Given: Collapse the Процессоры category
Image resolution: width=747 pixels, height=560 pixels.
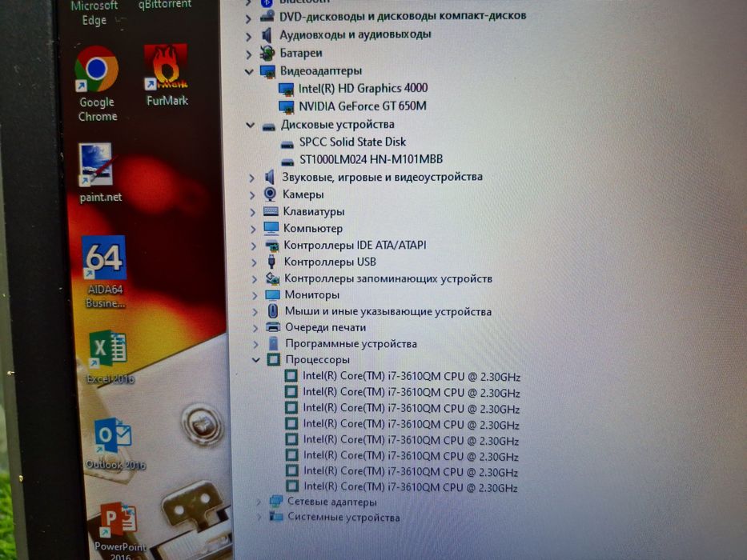Looking at the screenshot, I should coord(255,360).
